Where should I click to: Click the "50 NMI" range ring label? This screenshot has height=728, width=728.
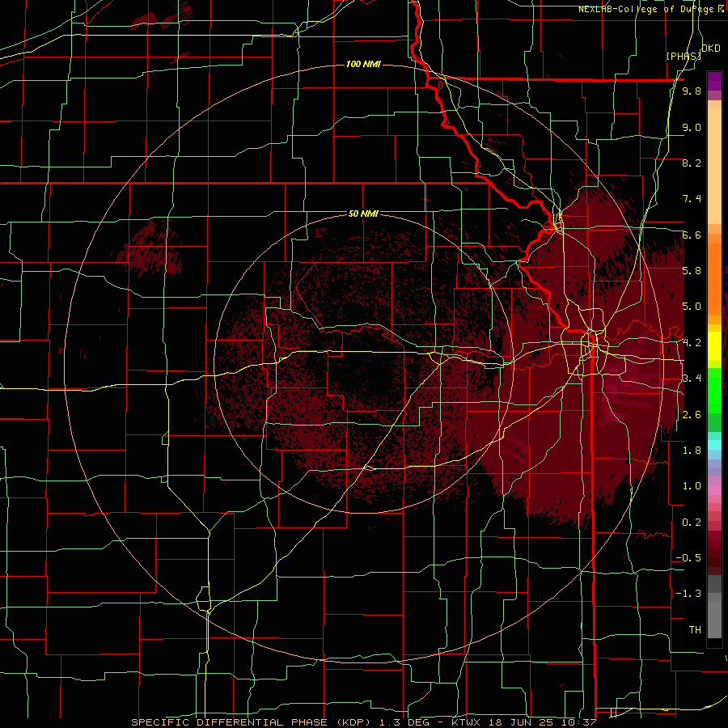363,214
